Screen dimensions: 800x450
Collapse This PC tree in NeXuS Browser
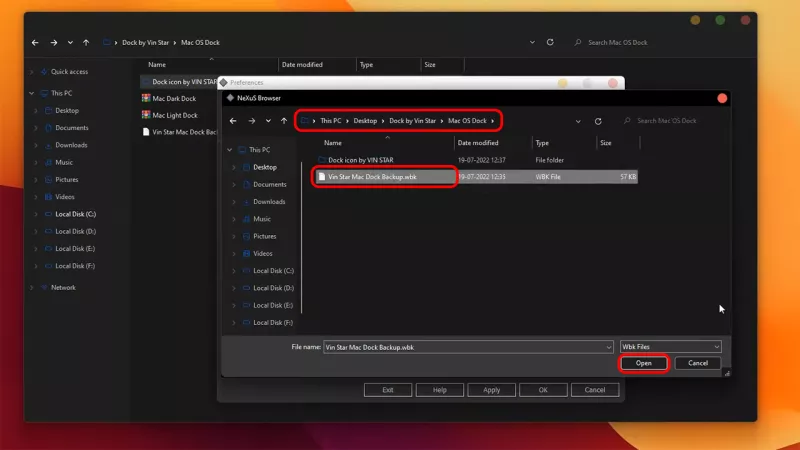click(x=230, y=150)
